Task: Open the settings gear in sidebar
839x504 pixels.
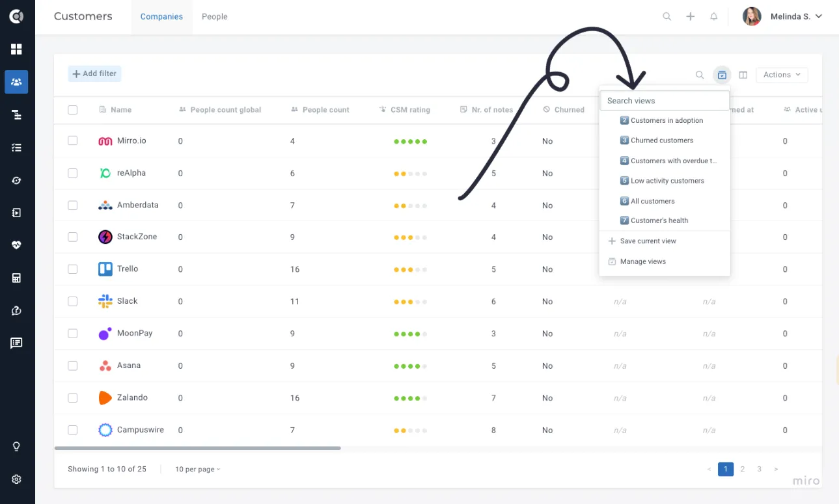Action: [16, 479]
